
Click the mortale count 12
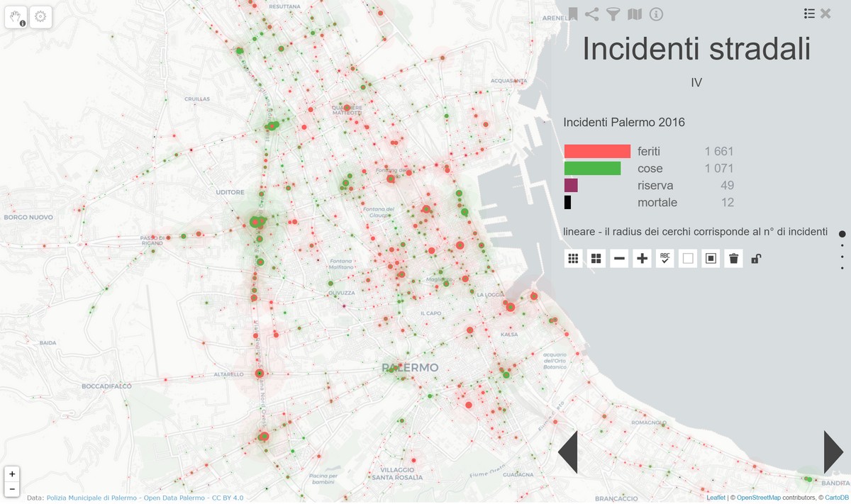coord(728,202)
